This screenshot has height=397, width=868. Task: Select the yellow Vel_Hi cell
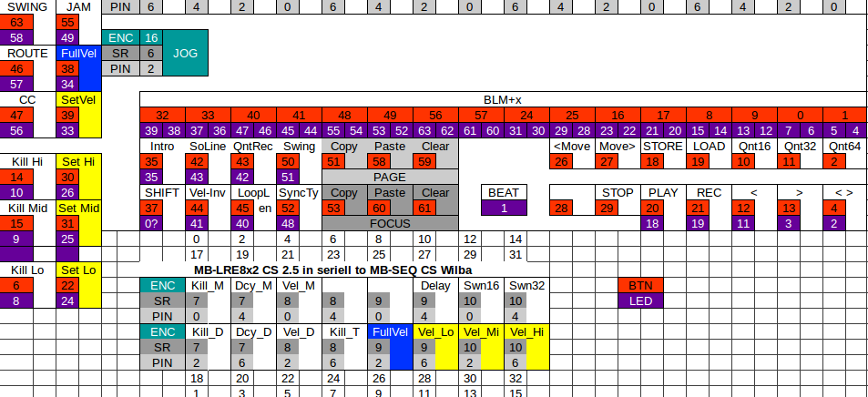point(526,331)
